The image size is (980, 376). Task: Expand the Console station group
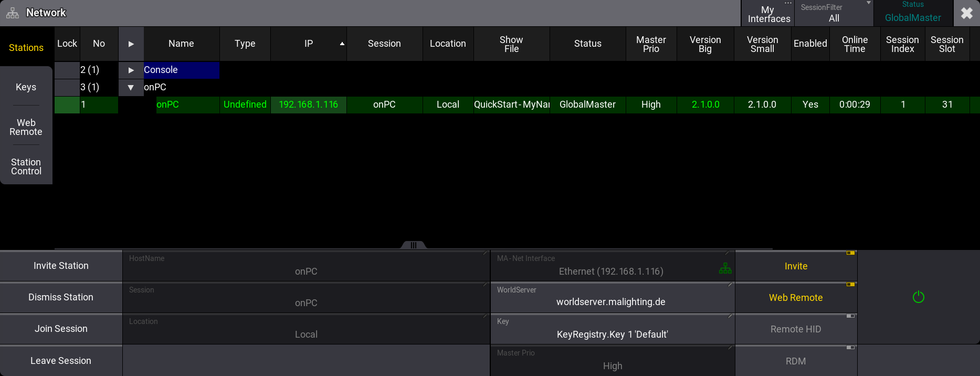[131, 70]
